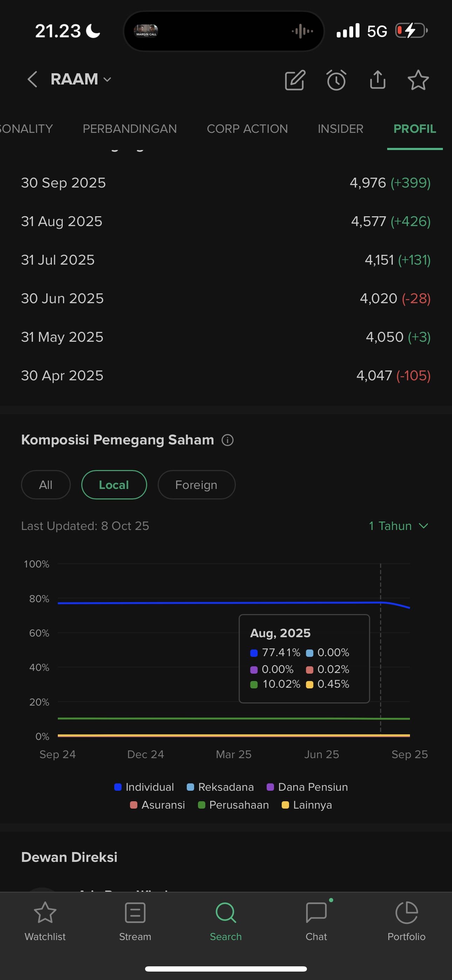Screen dimensions: 452x980
Task: Tap the Perusahaan legend item
Action: (x=234, y=805)
